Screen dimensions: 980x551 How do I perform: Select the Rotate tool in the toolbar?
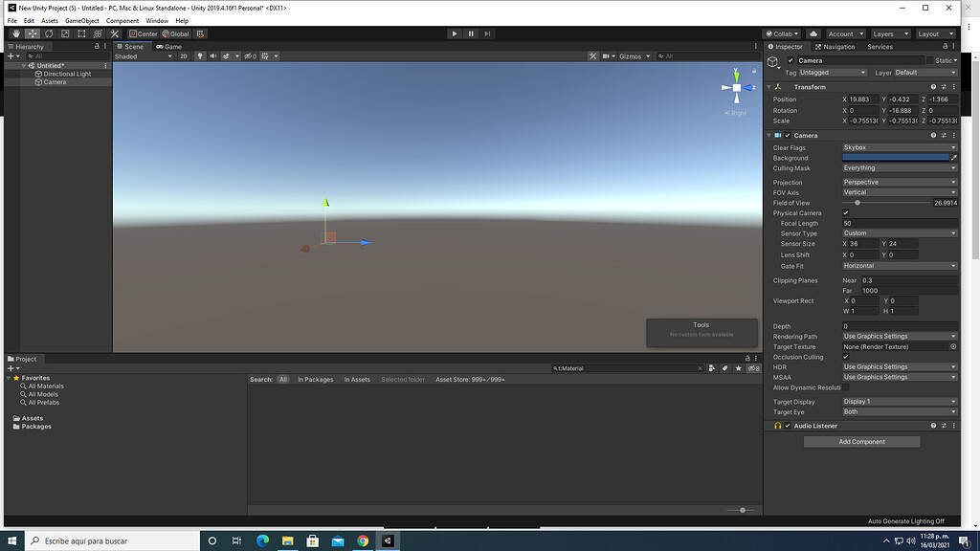pyautogui.click(x=48, y=33)
